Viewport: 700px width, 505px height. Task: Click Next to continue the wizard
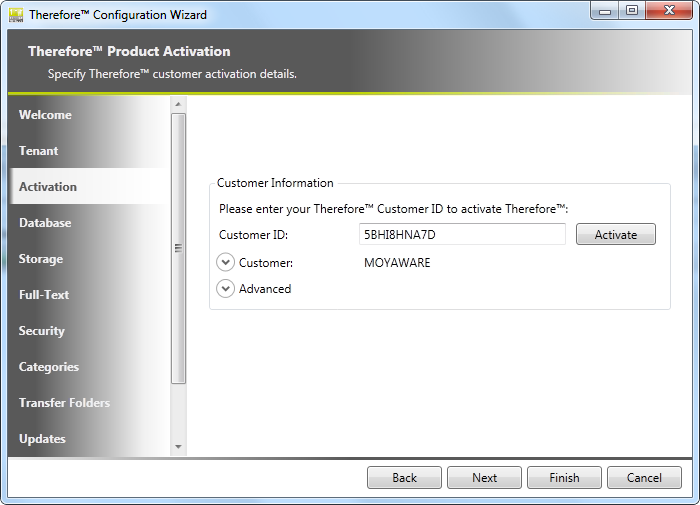(x=484, y=478)
